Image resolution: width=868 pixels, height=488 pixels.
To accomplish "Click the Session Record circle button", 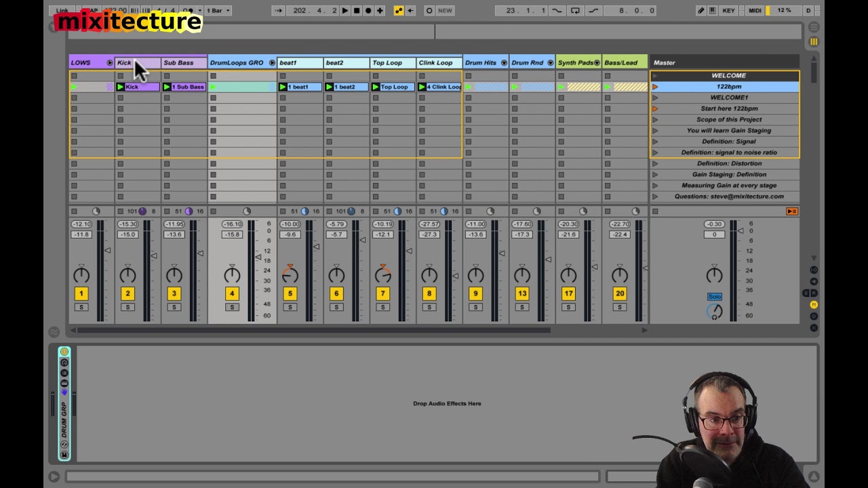I will 429,10.
